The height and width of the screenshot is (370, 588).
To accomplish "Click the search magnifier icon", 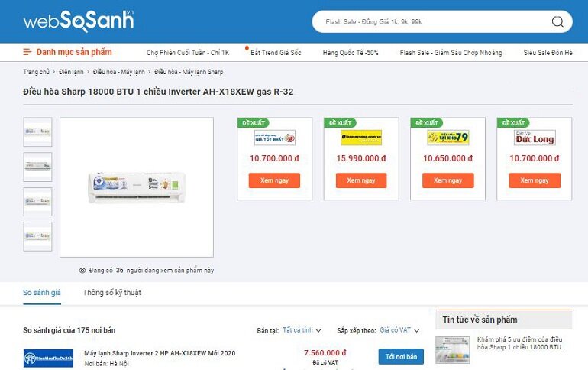I will click(557, 21).
